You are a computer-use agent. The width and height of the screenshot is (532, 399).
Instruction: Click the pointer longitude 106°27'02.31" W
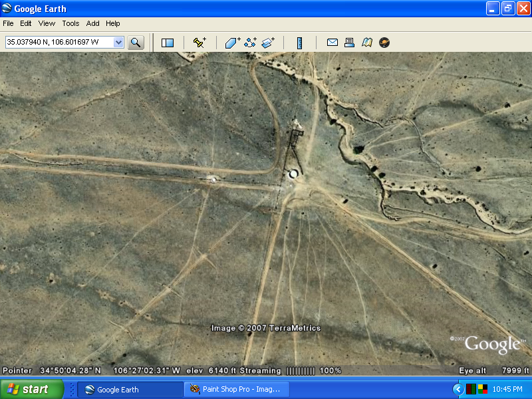click(x=146, y=370)
